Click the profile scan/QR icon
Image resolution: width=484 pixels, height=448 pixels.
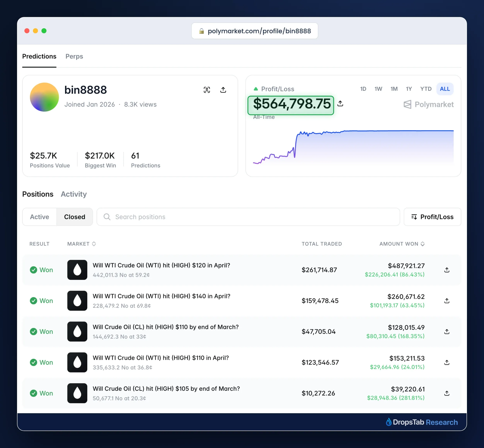point(207,90)
